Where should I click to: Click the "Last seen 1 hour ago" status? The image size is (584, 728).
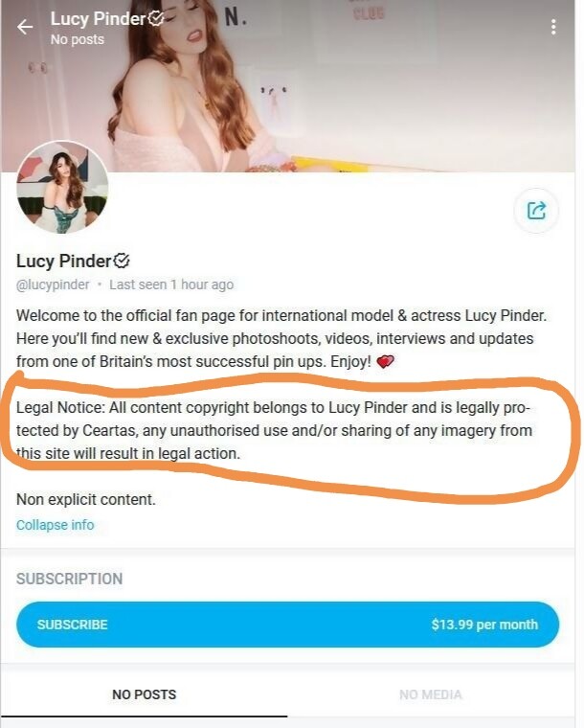tap(171, 284)
